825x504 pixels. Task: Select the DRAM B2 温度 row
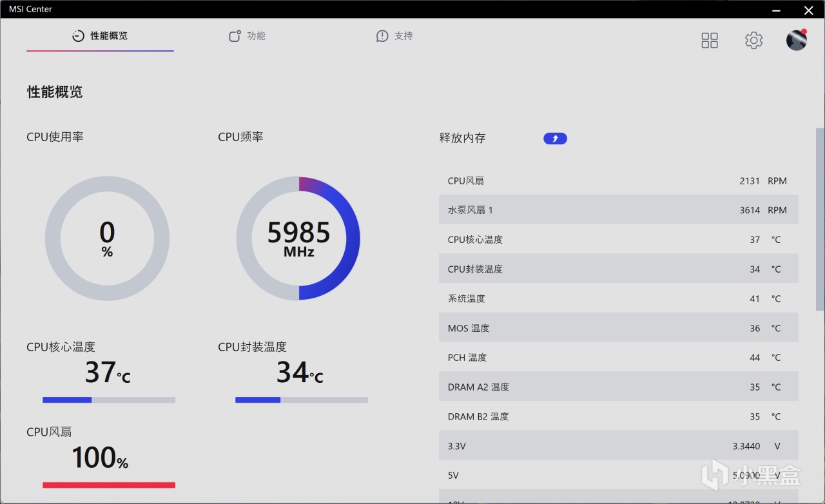click(619, 416)
